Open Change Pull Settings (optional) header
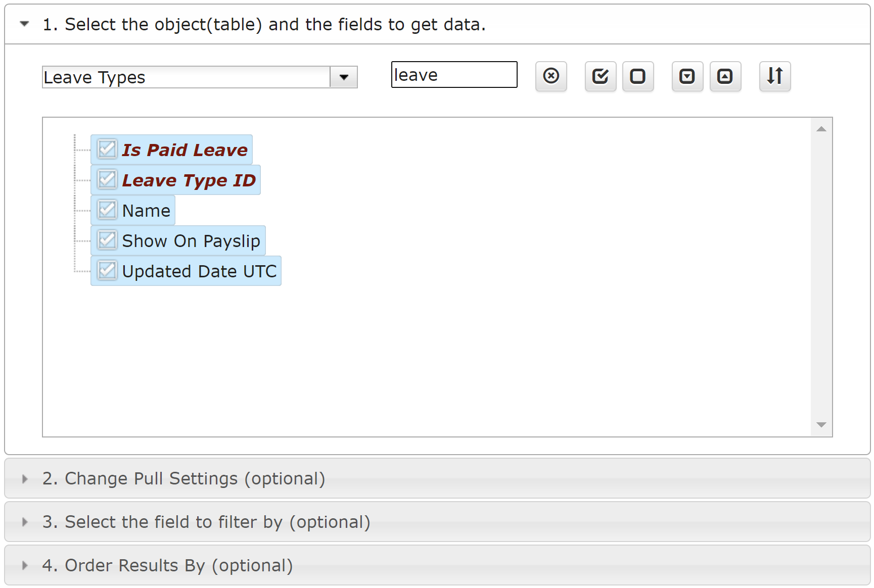This screenshot has width=874, height=588. coord(437,478)
